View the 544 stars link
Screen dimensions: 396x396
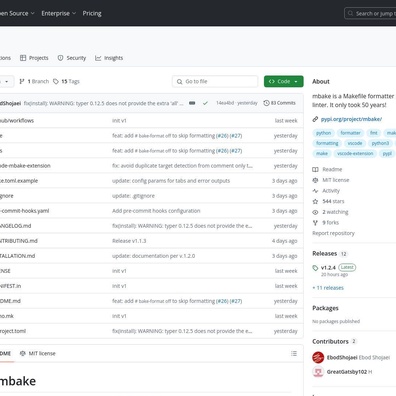pyautogui.click(x=329, y=201)
